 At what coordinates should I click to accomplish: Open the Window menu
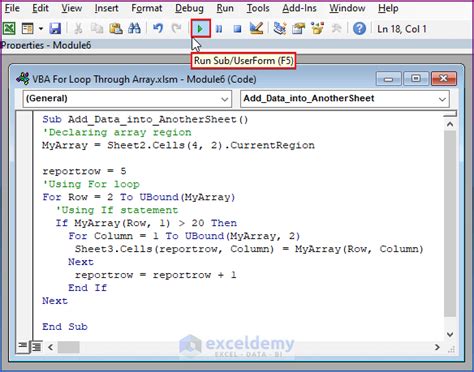click(347, 8)
